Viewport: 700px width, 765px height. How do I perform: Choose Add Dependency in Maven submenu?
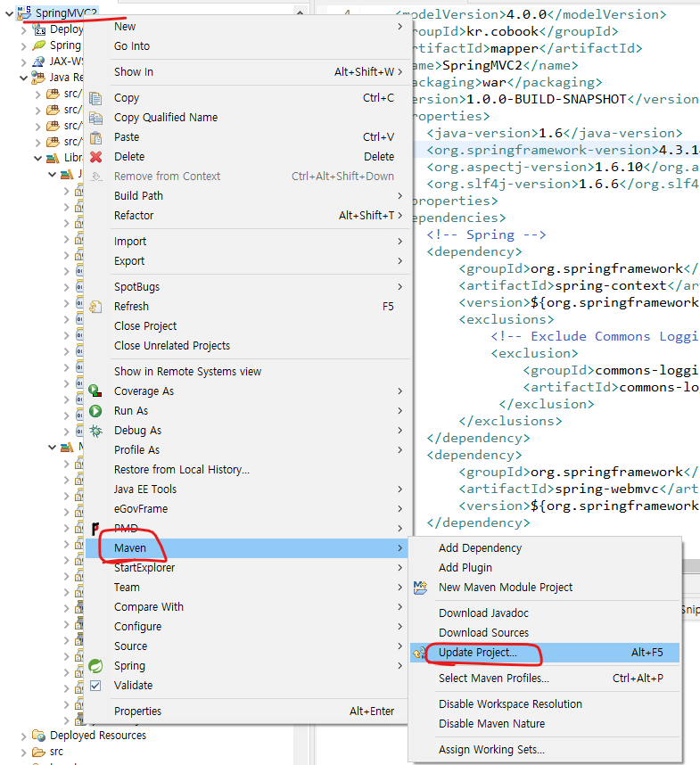pyautogui.click(x=545, y=547)
